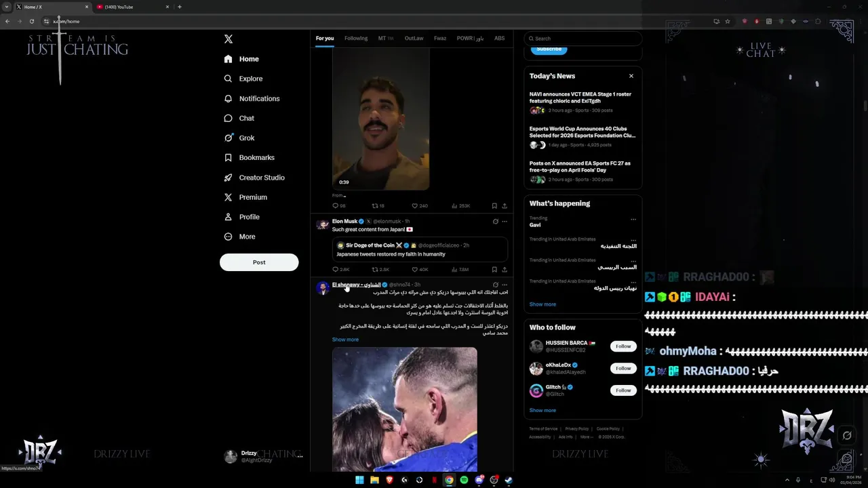The width and height of the screenshot is (868, 488).
Task: Click the Post button
Action: pos(259,262)
